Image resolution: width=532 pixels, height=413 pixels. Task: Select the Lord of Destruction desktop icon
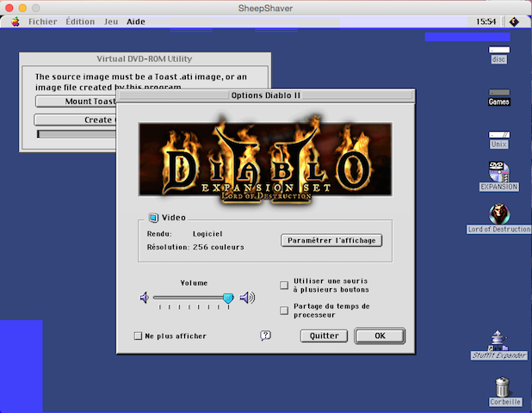point(498,219)
